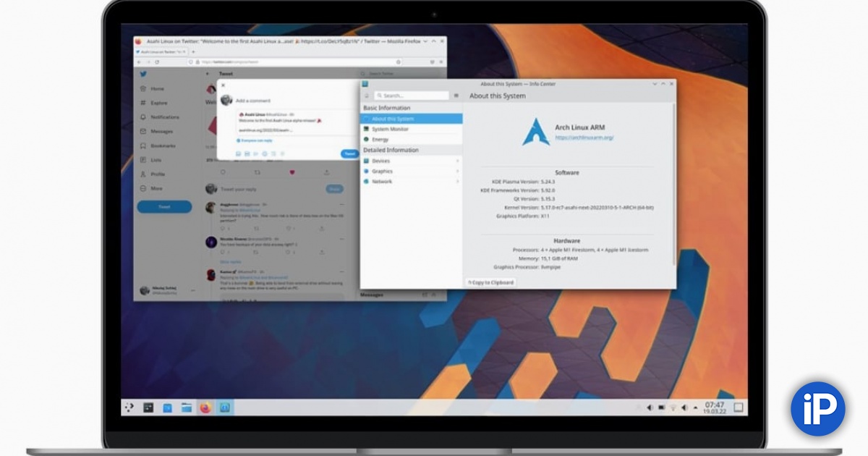
Task: Expand Network category in Info Center
Action: pyautogui.click(x=412, y=181)
